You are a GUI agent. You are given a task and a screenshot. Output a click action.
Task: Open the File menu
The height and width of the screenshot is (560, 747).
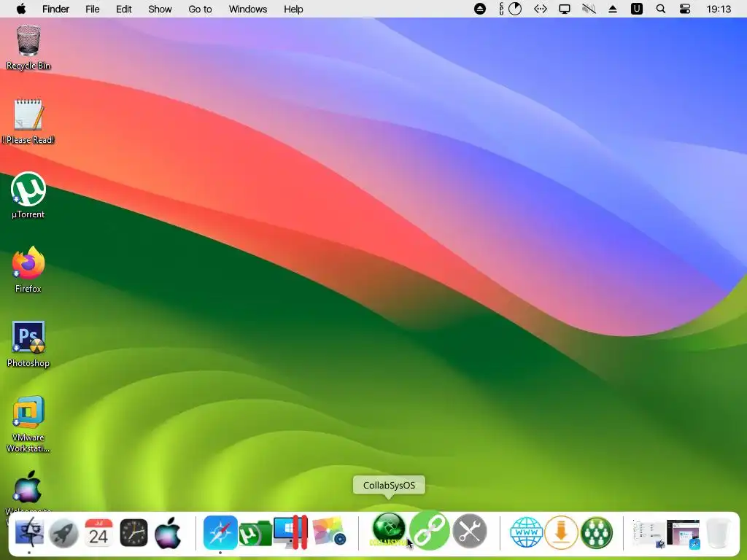pyautogui.click(x=93, y=9)
